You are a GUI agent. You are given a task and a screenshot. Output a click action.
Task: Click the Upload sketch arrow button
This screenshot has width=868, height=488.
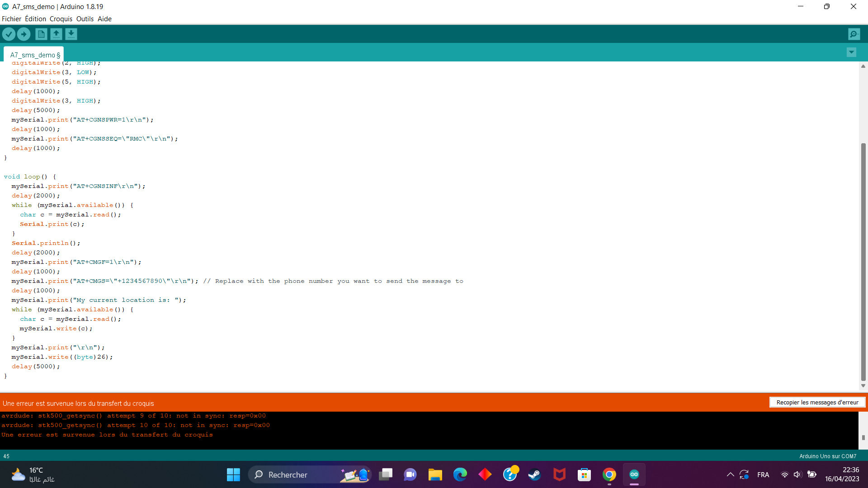[24, 34]
